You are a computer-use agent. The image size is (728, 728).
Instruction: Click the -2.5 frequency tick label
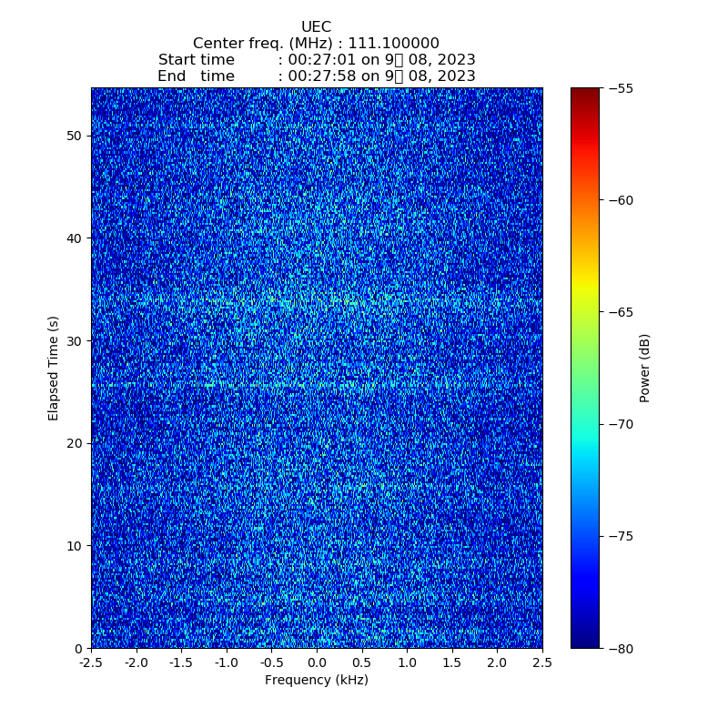tap(91, 662)
